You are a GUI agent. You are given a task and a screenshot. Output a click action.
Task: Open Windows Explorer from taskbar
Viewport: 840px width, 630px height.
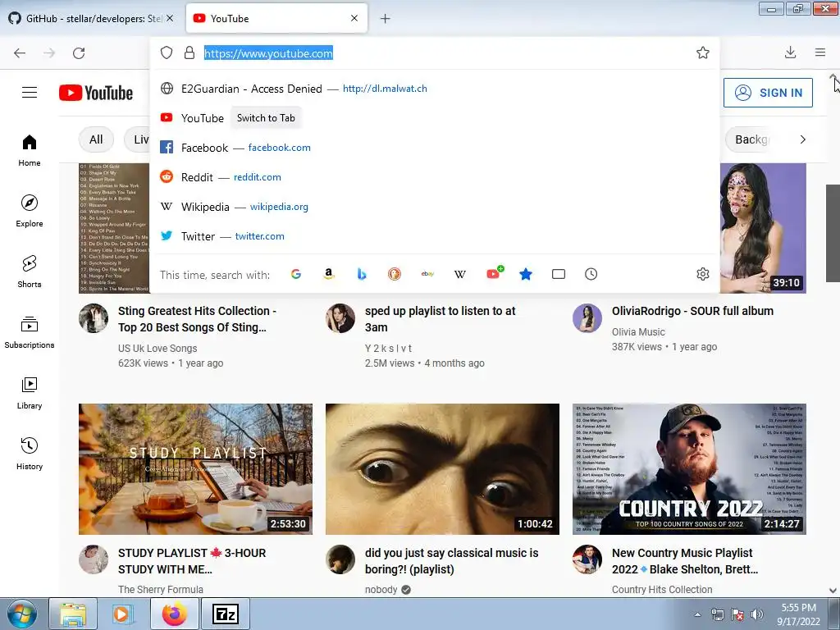tap(73, 614)
